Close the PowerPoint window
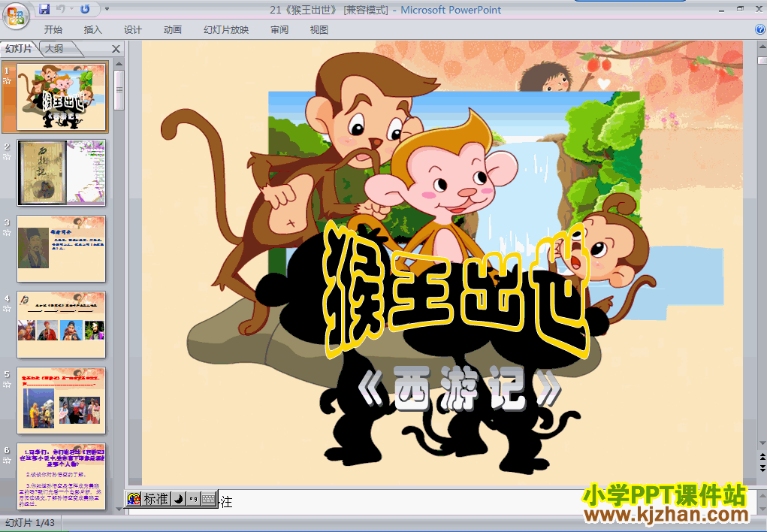This screenshot has height=532, width=767. pyautogui.click(x=759, y=9)
